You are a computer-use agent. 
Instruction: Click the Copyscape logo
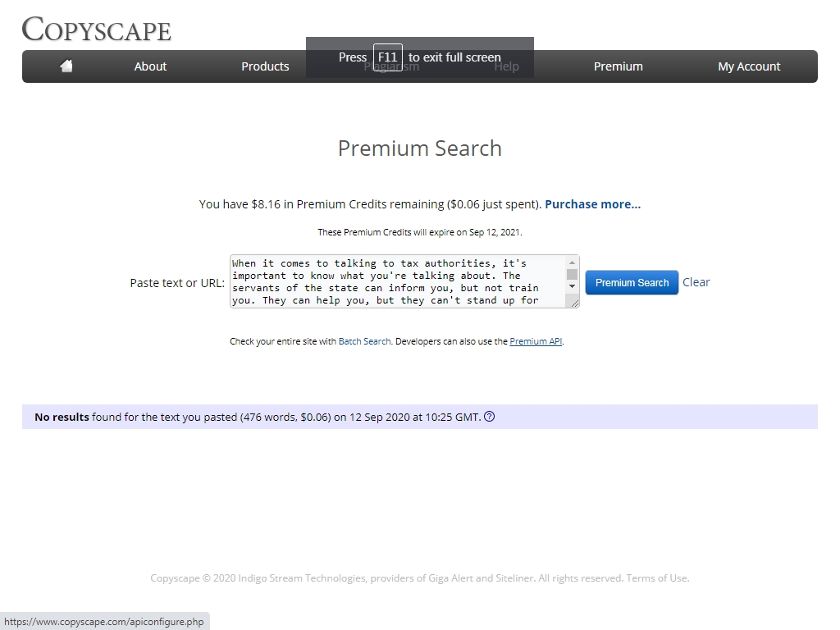coord(97,29)
